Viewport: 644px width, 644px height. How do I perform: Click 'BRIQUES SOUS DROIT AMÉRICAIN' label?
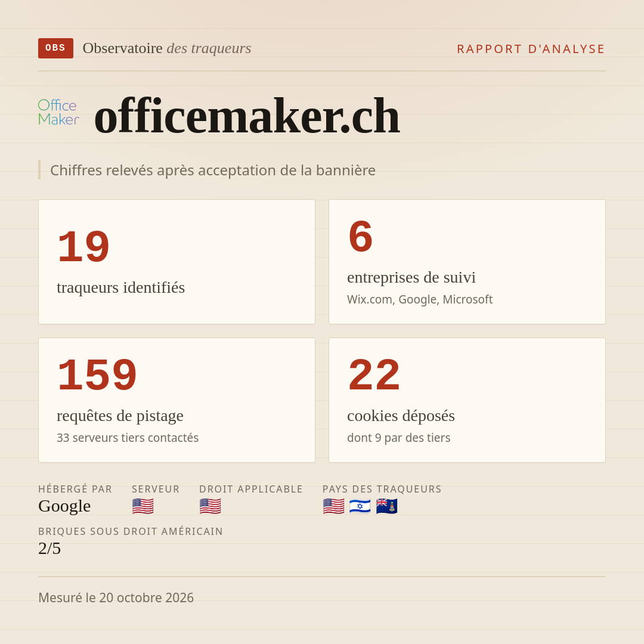pyautogui.click(x=131, y=531)
